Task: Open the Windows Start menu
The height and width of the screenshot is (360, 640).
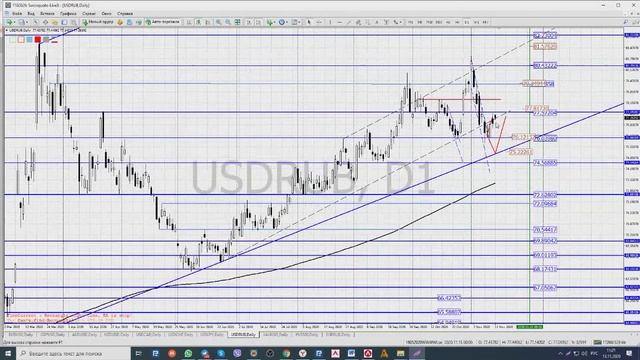Action: pos(8,353)
